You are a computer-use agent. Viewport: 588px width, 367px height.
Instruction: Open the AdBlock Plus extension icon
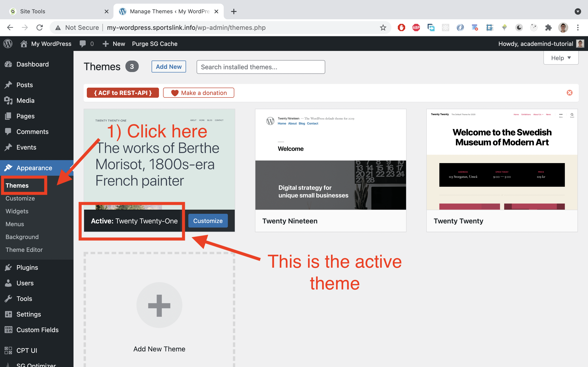click(x=416, y=28)
